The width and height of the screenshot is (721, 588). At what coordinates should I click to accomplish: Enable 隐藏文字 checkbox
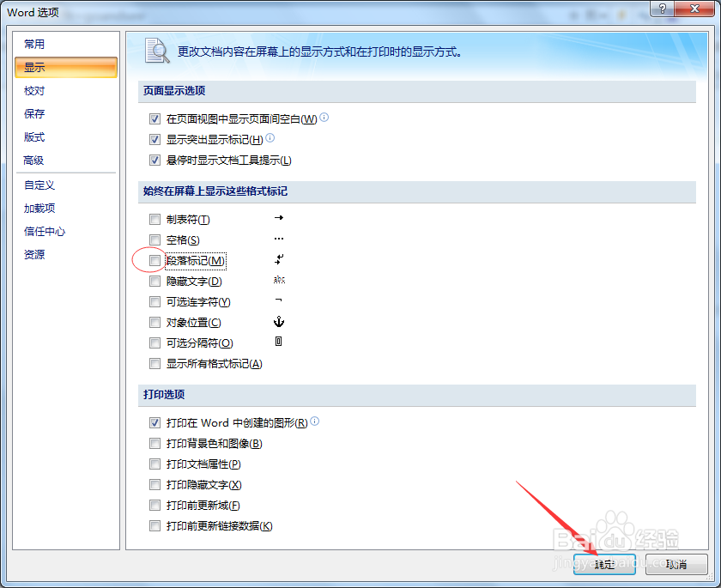click(155, 281)
